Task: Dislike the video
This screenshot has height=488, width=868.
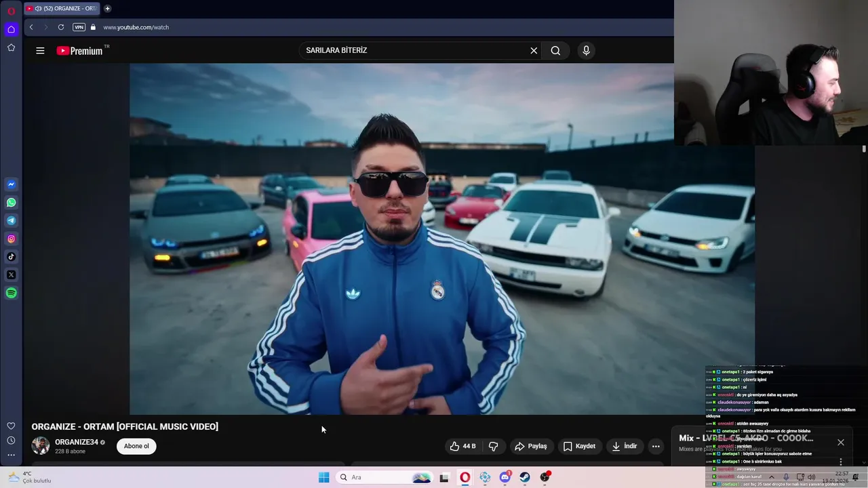Action: (494, 446)
